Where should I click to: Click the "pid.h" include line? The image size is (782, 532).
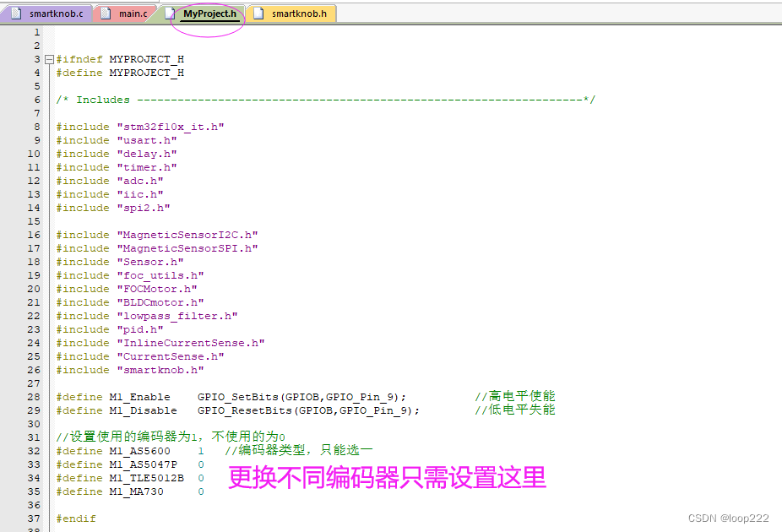[x=110, y=329]
